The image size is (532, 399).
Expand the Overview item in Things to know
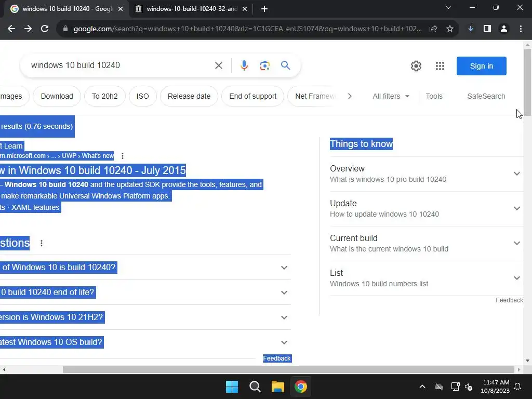pos(427,174)
